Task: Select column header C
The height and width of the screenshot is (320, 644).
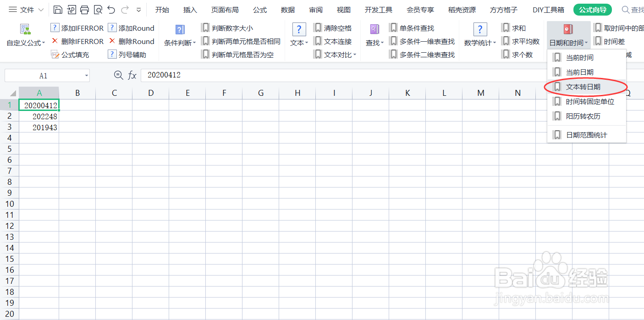Action: 114,93
